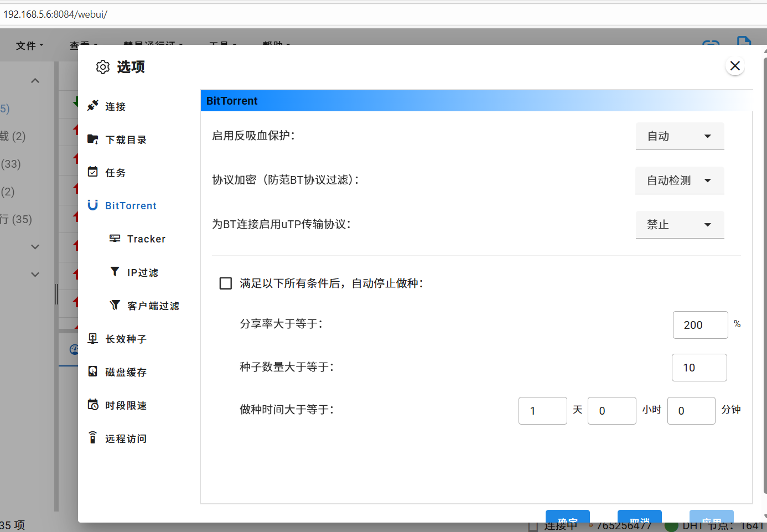Close the 选项 dialog with X button
This screenshot has width=767, height=532.
coord(735,66)
